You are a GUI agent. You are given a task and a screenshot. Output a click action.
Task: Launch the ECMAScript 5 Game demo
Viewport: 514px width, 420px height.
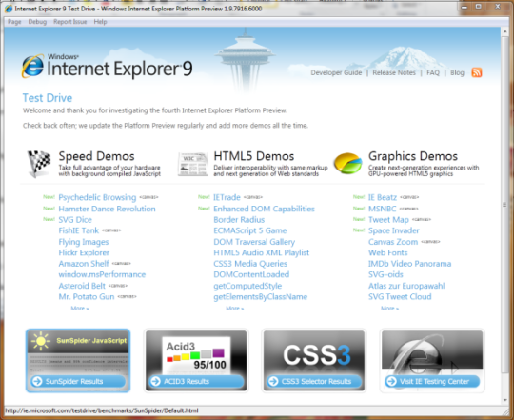click(x=250, y=230)
